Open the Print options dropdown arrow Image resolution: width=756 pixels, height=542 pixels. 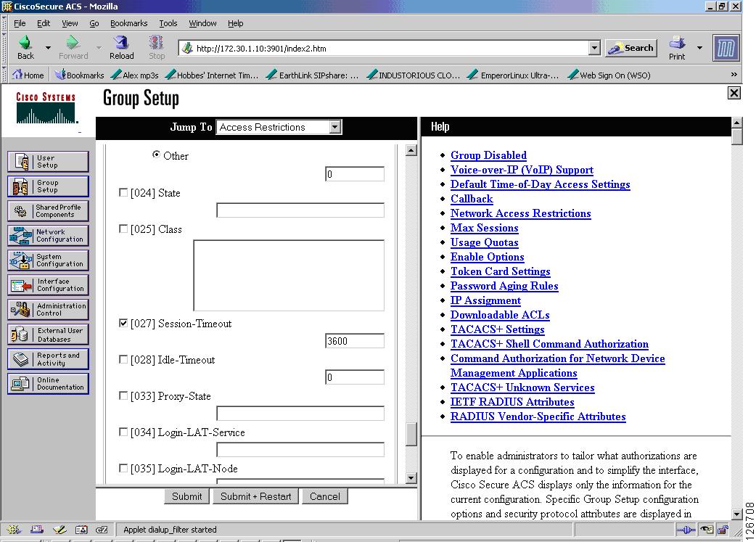[x=699, y=48]
